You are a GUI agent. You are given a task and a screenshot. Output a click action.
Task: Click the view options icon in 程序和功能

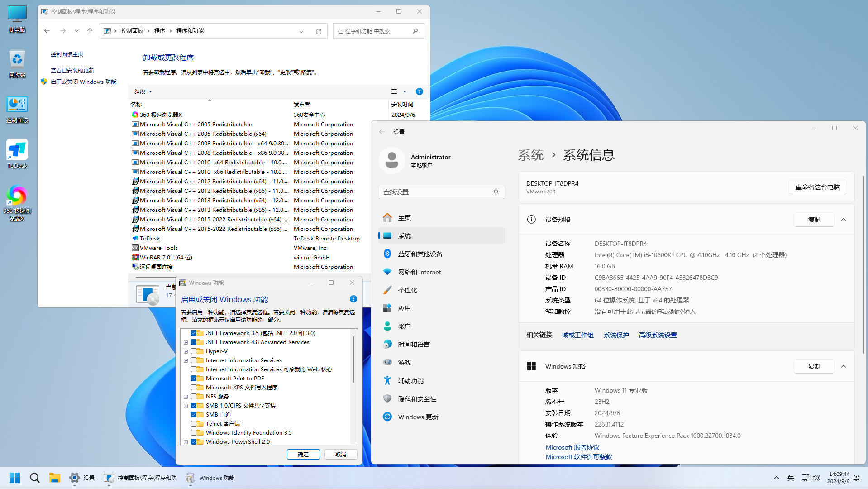click(x=394, y=91)
